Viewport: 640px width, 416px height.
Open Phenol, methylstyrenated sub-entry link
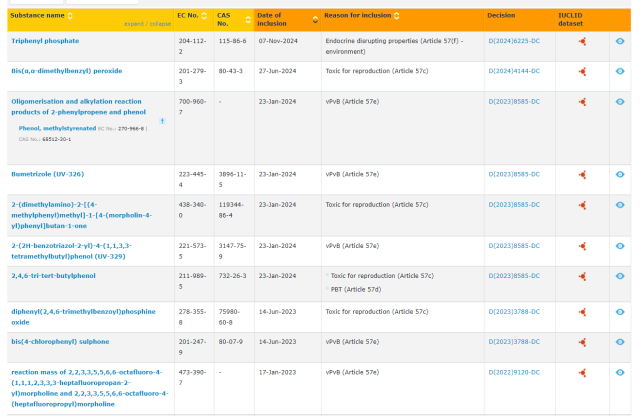pos(57,128)
